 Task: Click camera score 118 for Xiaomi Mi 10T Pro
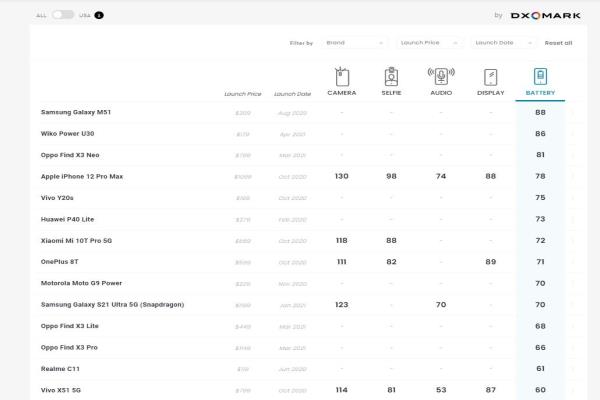coord(342,240)
